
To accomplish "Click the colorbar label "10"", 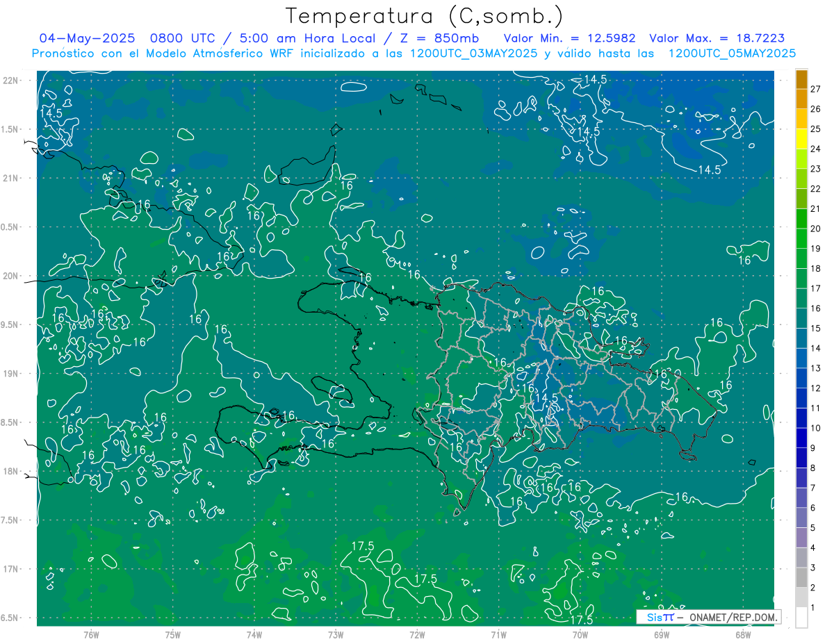I will point(816,429).
